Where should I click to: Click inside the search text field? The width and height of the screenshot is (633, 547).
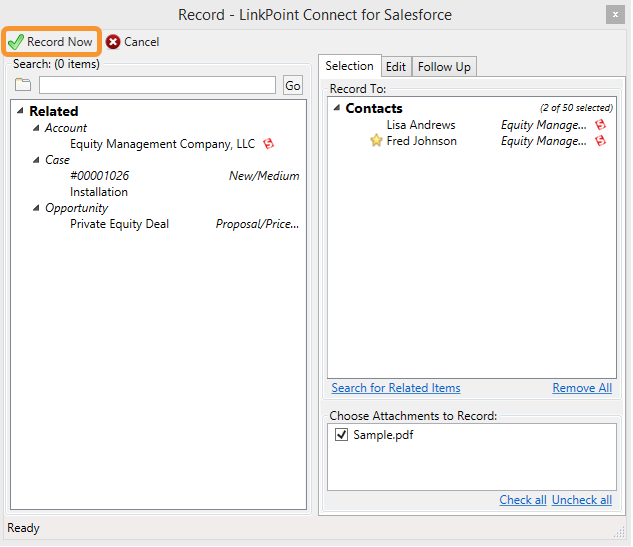coord(157,85)
